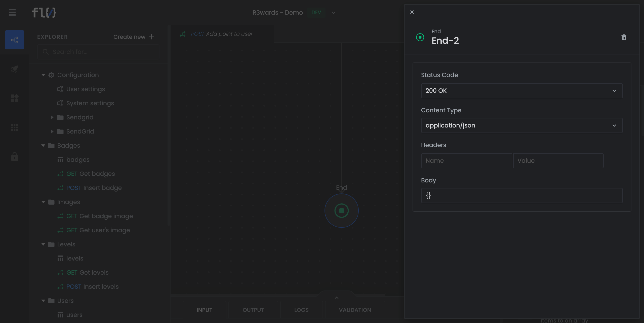Collapse the Users folder
This screenshot has height=323, width=644.
[43, 301]
